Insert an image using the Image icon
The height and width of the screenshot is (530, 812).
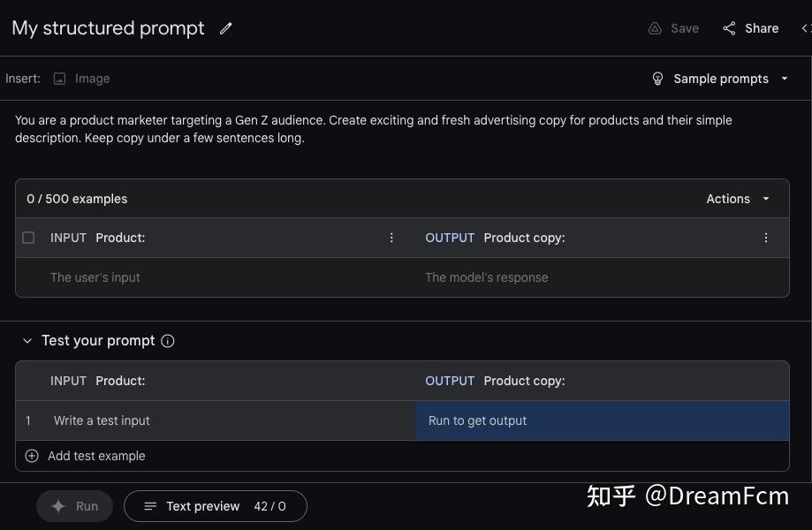tap(59, 79)
